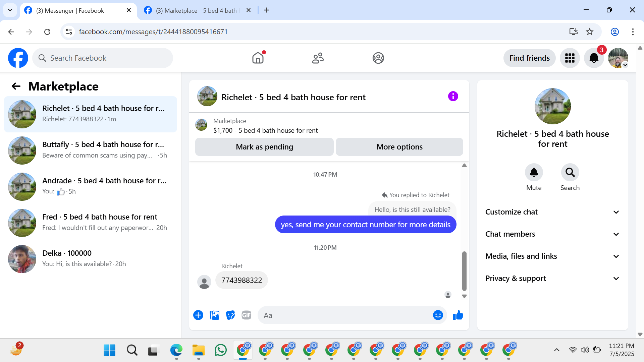The image size is (644, 362).
Task: Click the purple conversation info icon
Action: coord(453,97)
